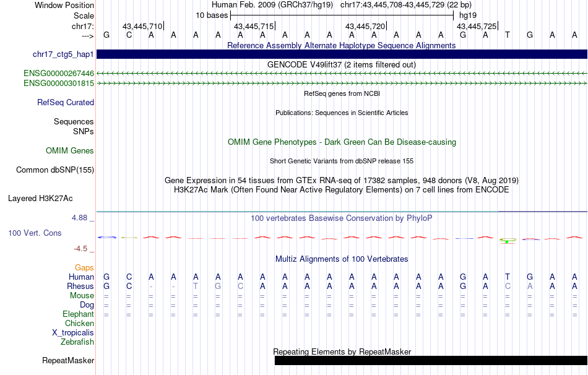Click the 43,445,710 position marker
The image size is (588, 375).
[x=142, y=26]
